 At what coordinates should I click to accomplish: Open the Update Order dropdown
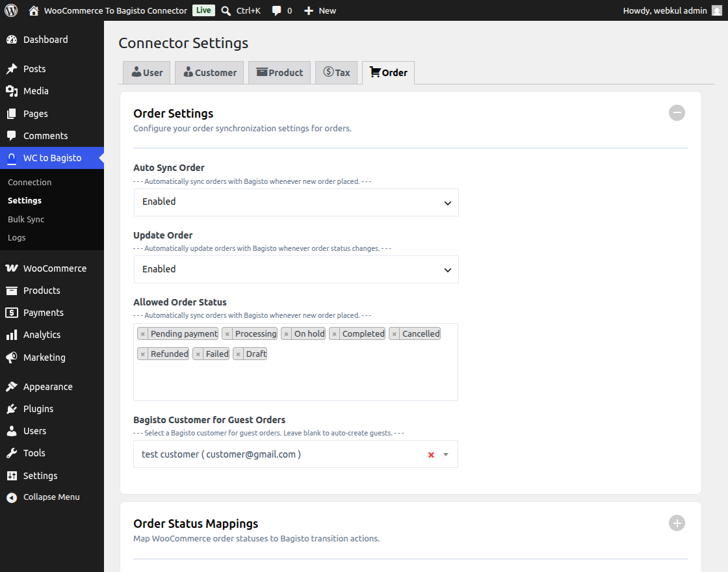(x=296, y=270)
